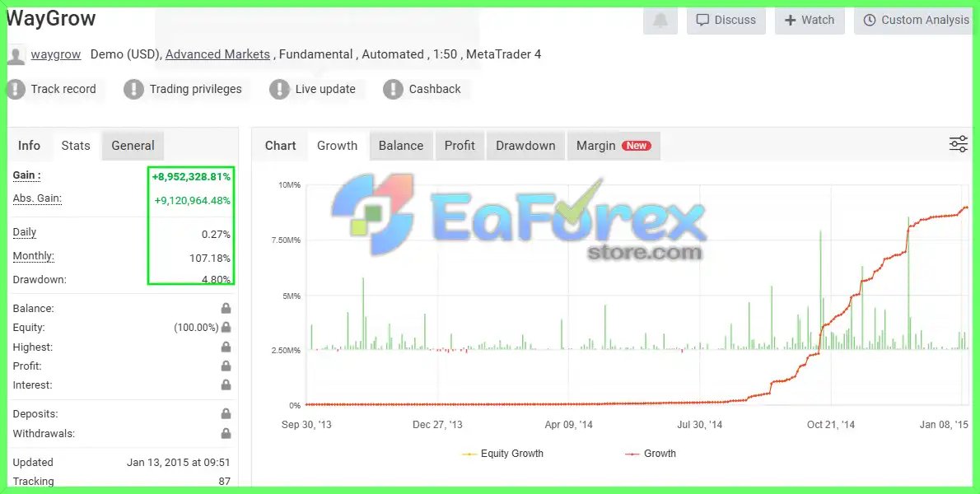Image resolution: width=980 pixels, height=494 pixels.
Task: Open chart settings sliders icon
Action: click(958, 144)
